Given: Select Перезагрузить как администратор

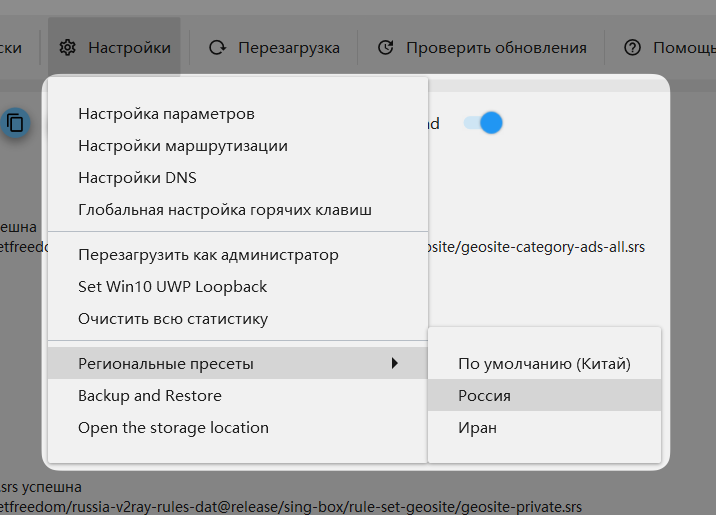Looking at the screenshot, I should pyautogui.click(x=208, y=255).
